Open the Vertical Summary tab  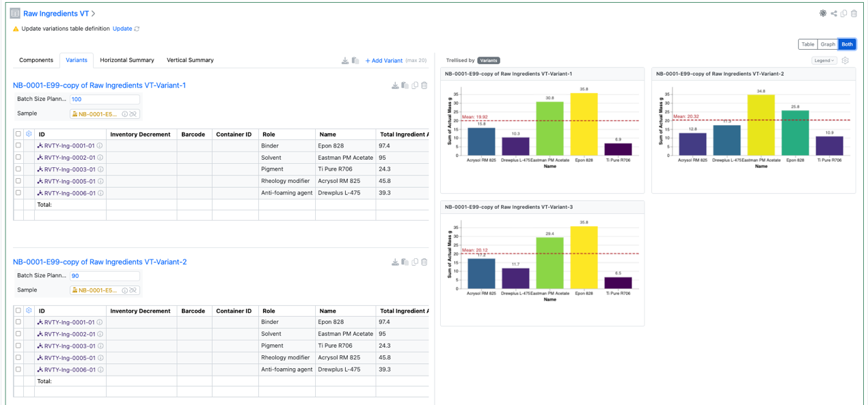[x=190, y=60]
